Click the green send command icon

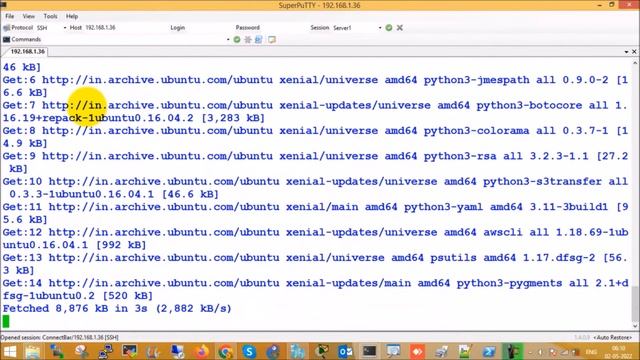click(237, 40)
